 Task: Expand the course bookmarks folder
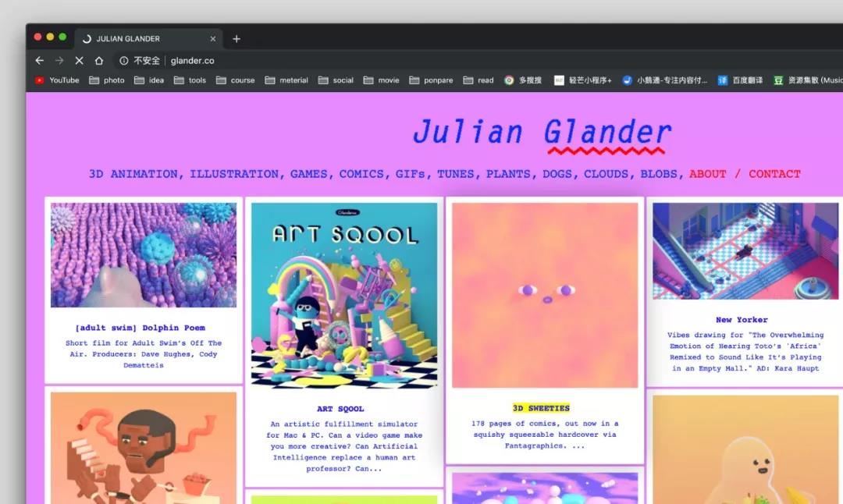pos(236,80)
